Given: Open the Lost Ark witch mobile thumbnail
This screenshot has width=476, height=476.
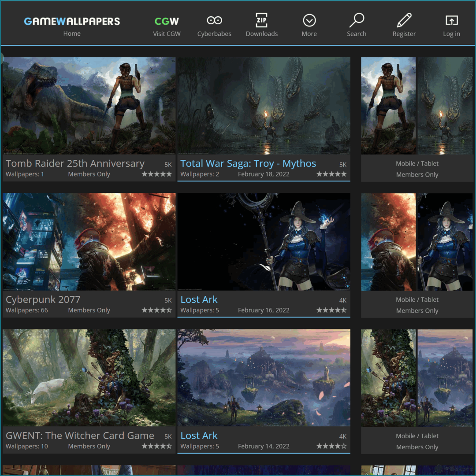Looking at the screenshot, I should (x=445, y=242).
